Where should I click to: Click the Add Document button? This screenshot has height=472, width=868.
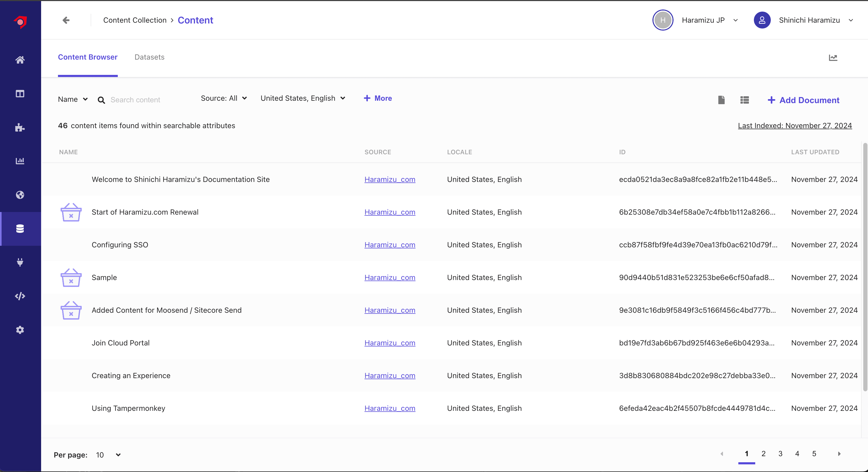click(803, 100)
